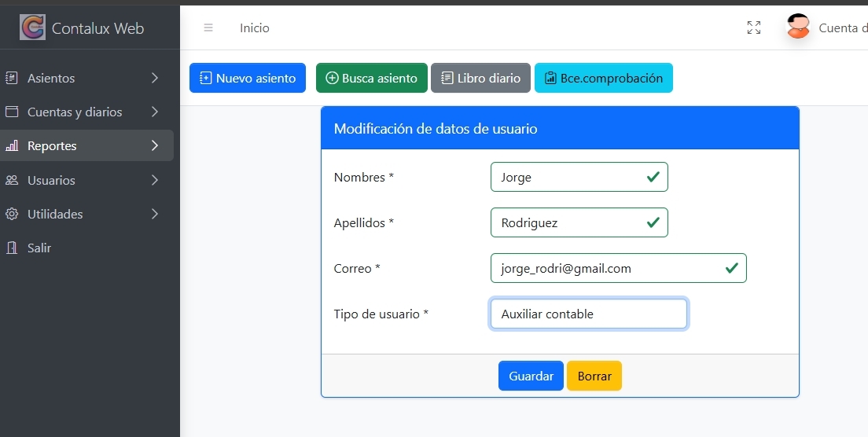The image size is (868, 437).
Task: Expand the Cuentas y diarios chevron
Action: (x=155, y=112)
